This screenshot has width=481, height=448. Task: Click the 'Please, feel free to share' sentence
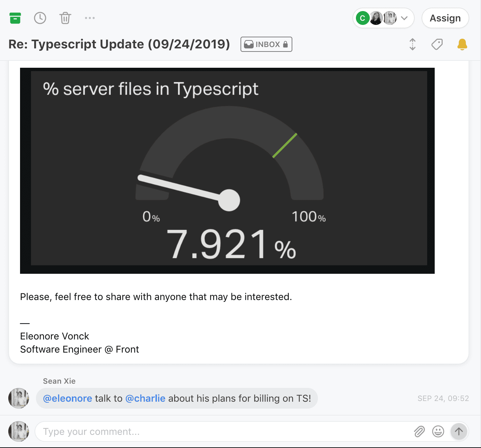(156, 297)
